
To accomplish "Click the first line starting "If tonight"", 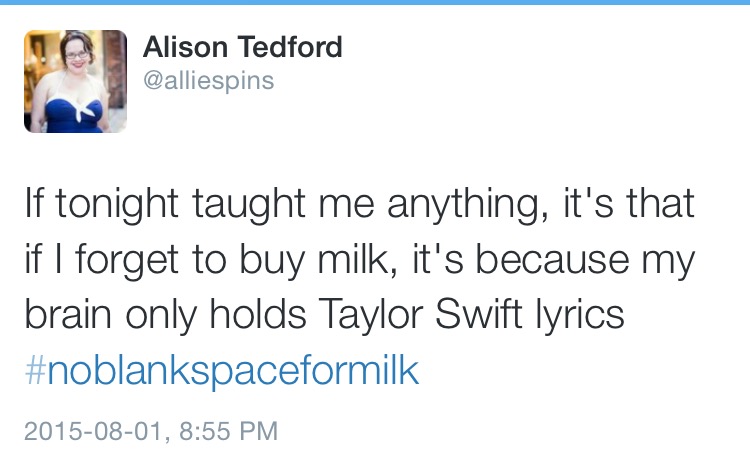I will 359,204.
